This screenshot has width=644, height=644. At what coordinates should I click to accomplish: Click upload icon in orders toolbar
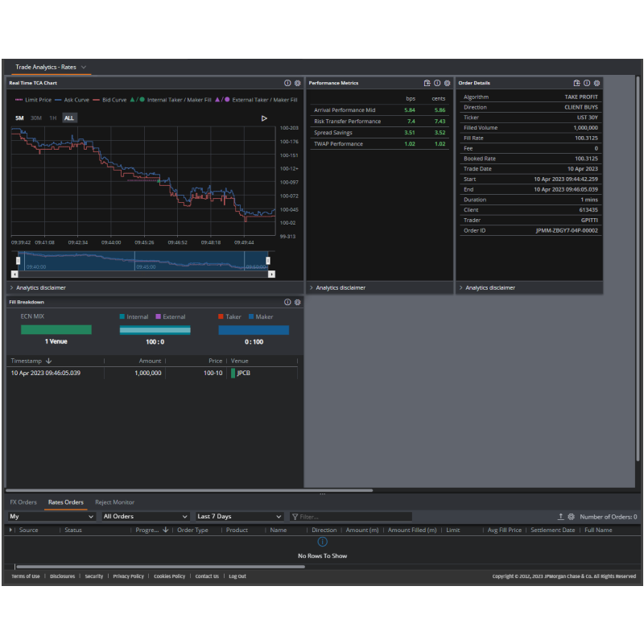[x=560, y=517]
